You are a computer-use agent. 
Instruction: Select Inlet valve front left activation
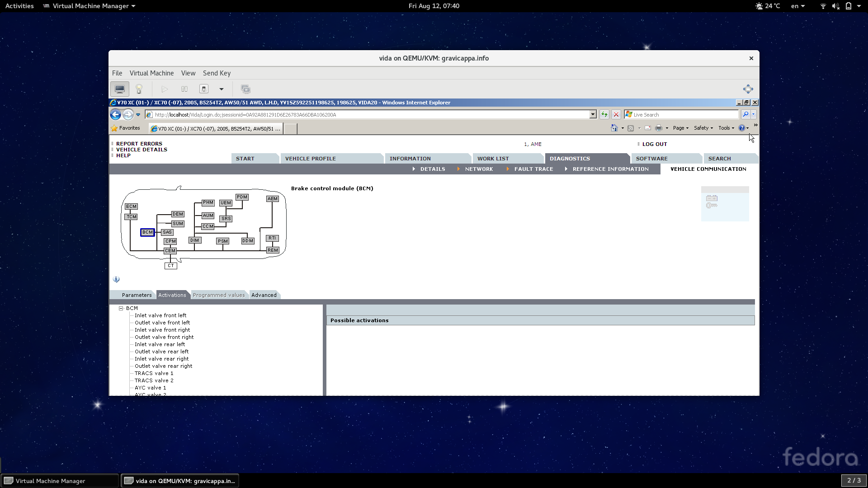click(x=160, y=316)
